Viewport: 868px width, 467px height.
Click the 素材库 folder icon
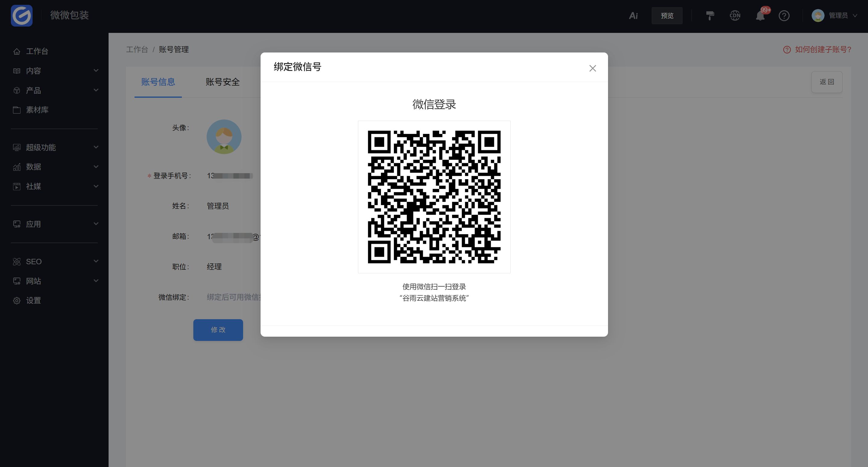point(17,110)
